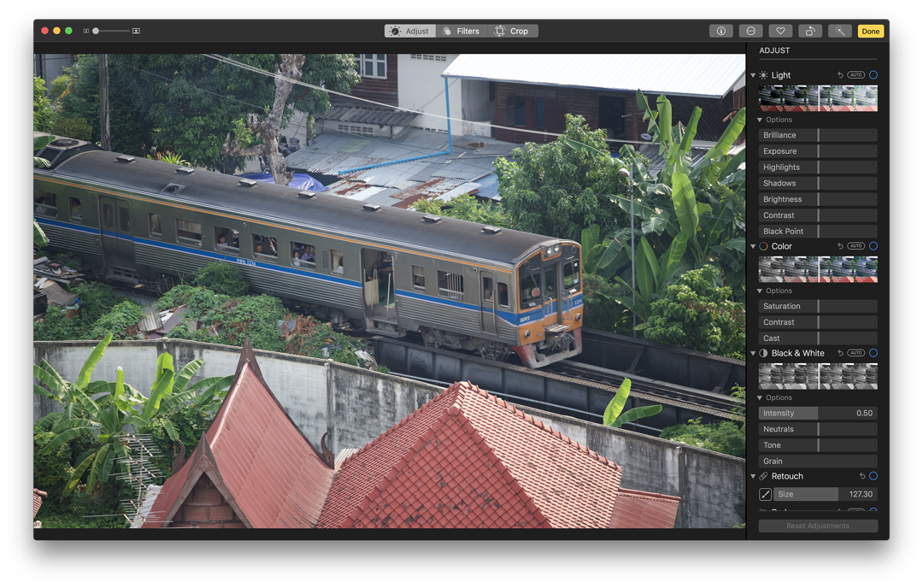Adjust the Brightness slider
The width and height of the screenshot is (923, 588).
818,199
